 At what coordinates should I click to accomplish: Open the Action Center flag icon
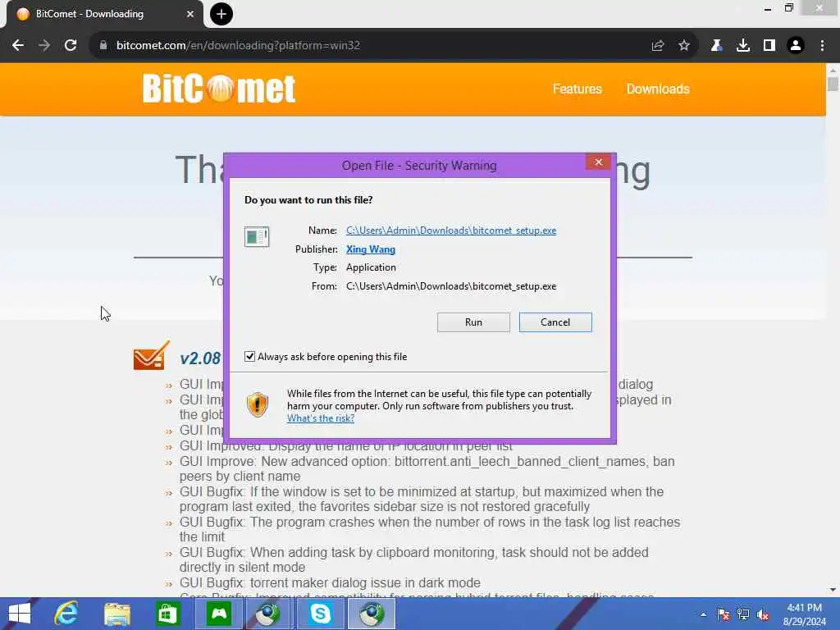[x=724, y=614]
